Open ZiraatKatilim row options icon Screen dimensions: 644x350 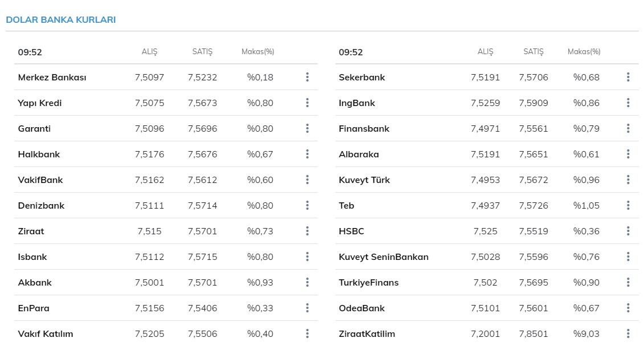(628, 333)
